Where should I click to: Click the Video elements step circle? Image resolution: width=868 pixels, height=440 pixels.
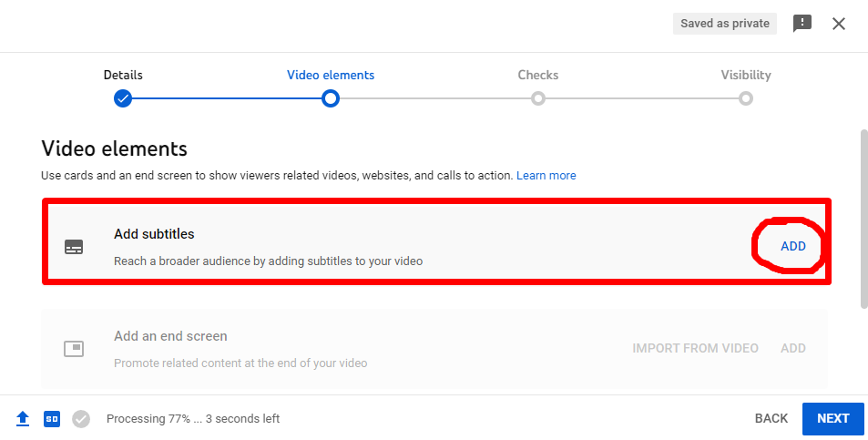(331, 98)
